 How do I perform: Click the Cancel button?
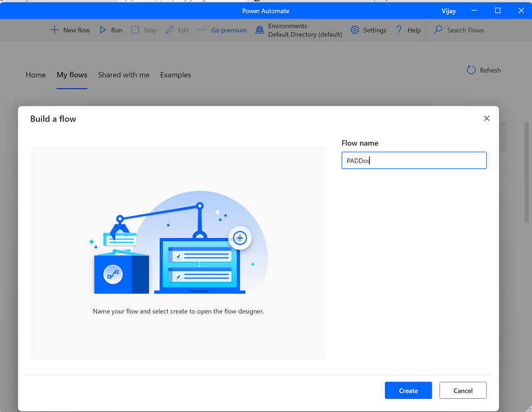pyautogui.click(x=463, y=390)
